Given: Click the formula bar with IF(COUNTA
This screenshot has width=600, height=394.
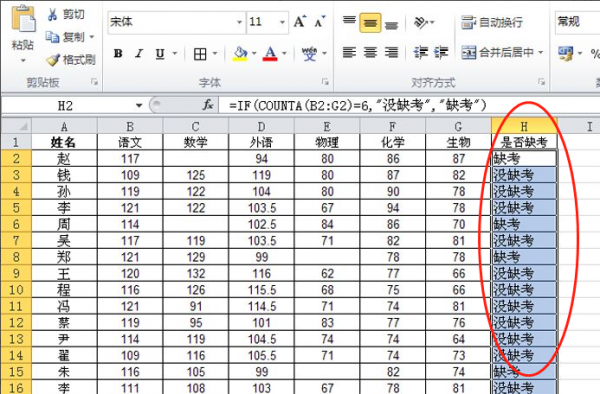Looking at the screenshot, I should (x=409, y=105).
